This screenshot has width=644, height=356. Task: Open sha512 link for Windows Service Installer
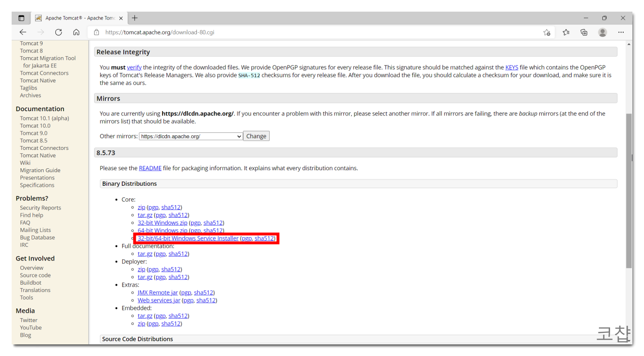(x=264, y=238)
